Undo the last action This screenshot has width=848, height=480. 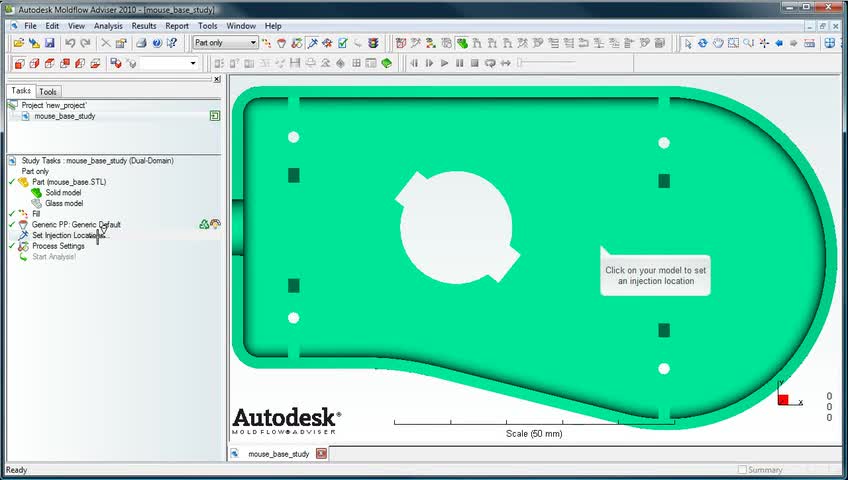click(70, 43)
